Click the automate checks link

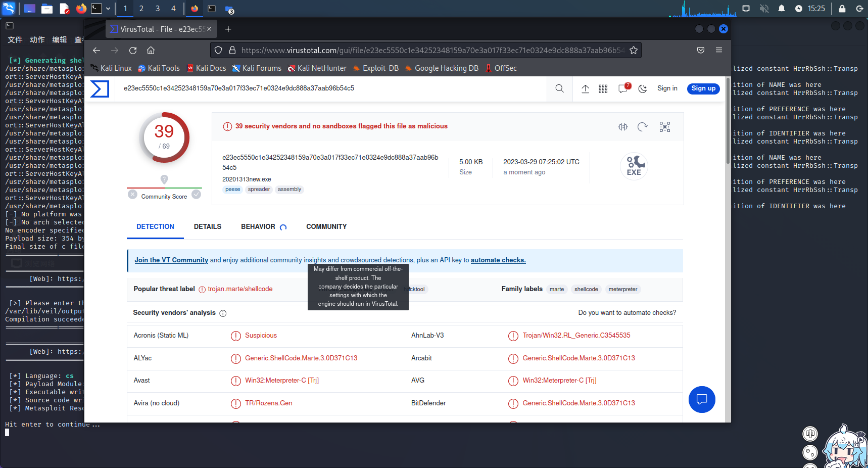click(x=498, y=260)
